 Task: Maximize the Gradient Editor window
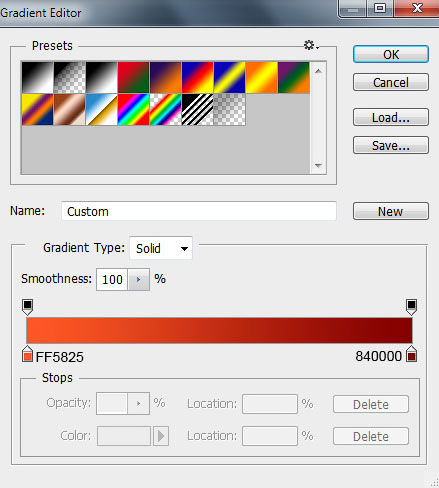(380, 8)
